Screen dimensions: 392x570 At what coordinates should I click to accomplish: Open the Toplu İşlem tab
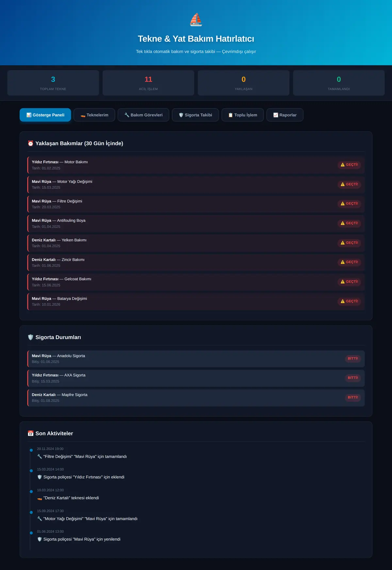(243, 115)
